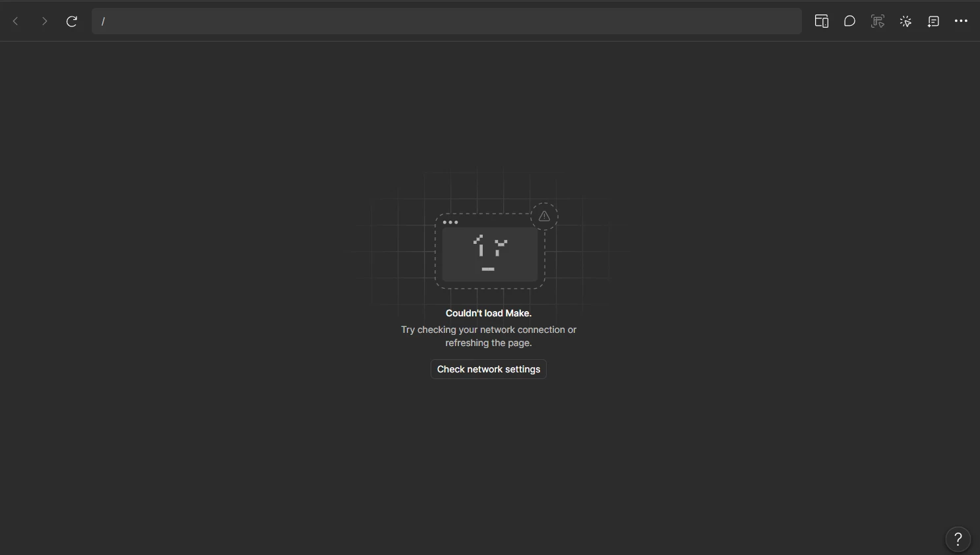This screenshot has width=980, height=555.
Task: Select the ruler inspect element icon
Action: click(878, 21)
